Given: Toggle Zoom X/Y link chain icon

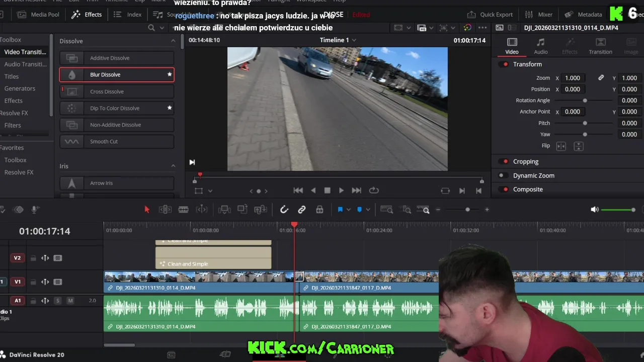Looking at the screenshot, I should click(601, 78).
